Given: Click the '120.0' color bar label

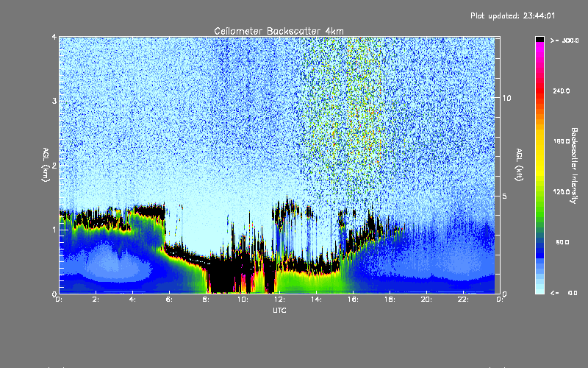Looking at the screenshot, I should [x=561, y=191].
